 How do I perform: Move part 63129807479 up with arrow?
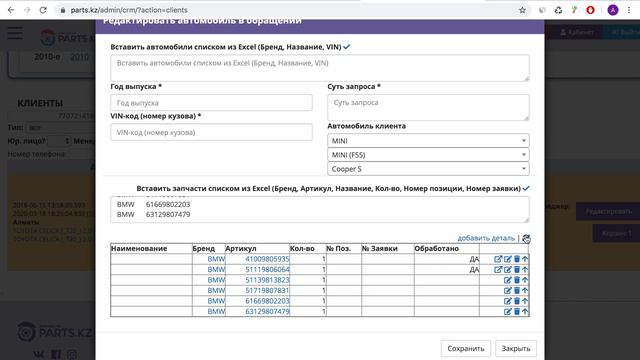pos(525,311)
